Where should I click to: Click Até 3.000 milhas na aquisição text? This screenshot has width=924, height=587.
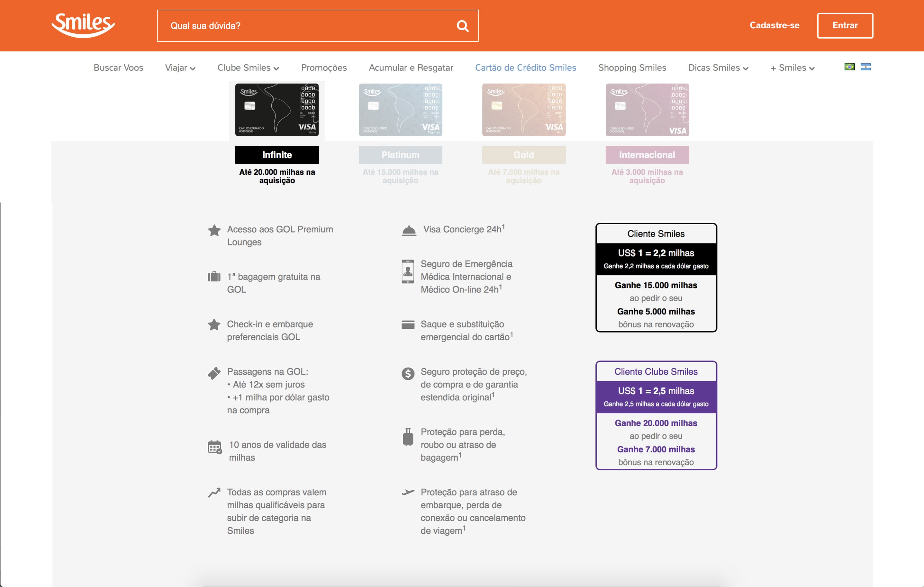(x=647, y=176)
